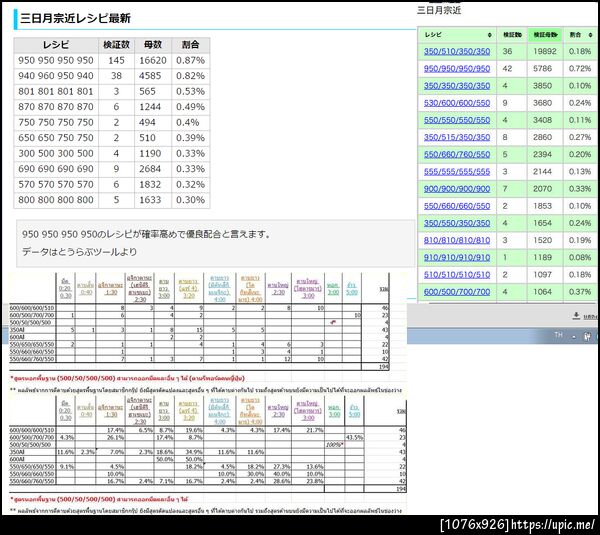
Task: Select the 801 801 801 801 recipe cell
Action: (x=56, y=91)
